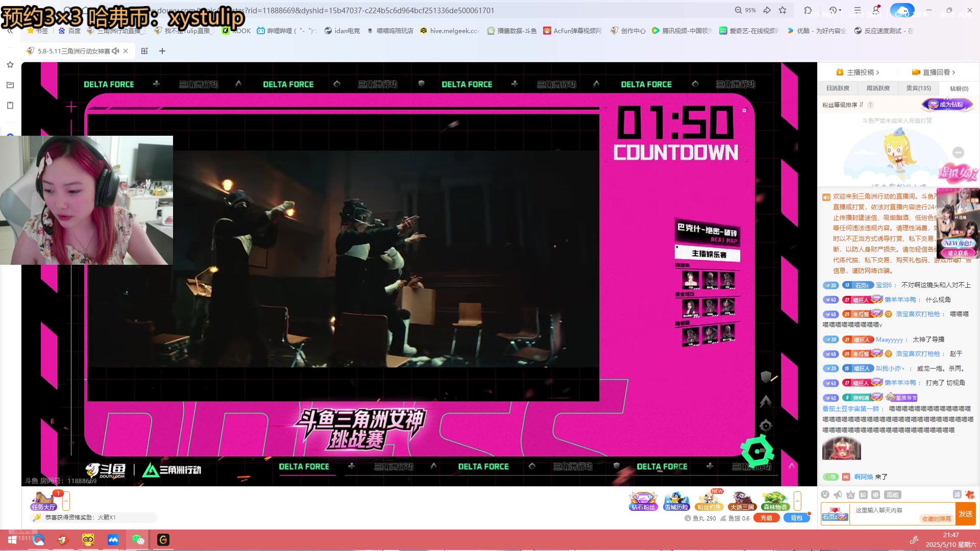
Task: Open the browser extensions puzzle icon
Action: (807, 10)
